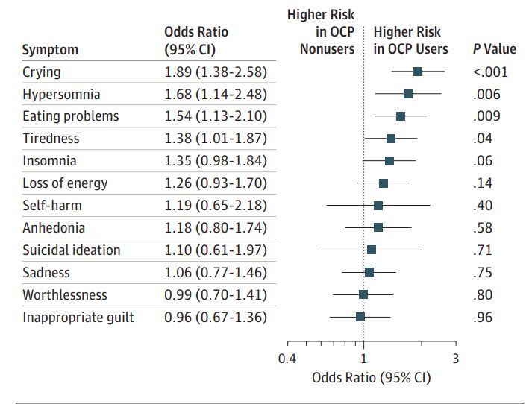Click the Inappropriate guilt square marker
The image size is (532, 404).
360,317
